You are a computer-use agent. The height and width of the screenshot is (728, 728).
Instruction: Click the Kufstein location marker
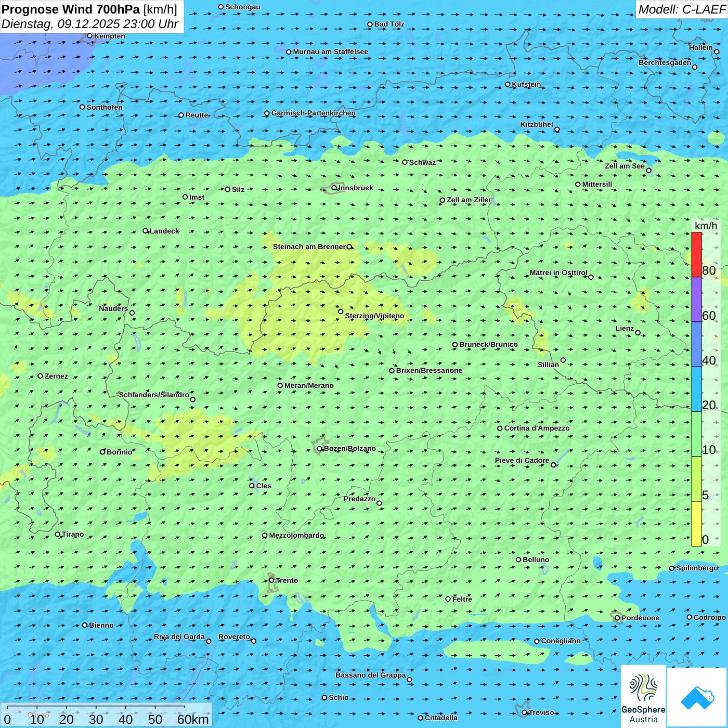coord(508,84)
